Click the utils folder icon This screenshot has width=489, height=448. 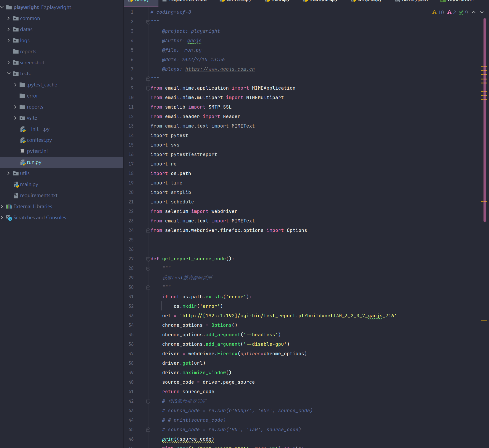pos(16,173)
